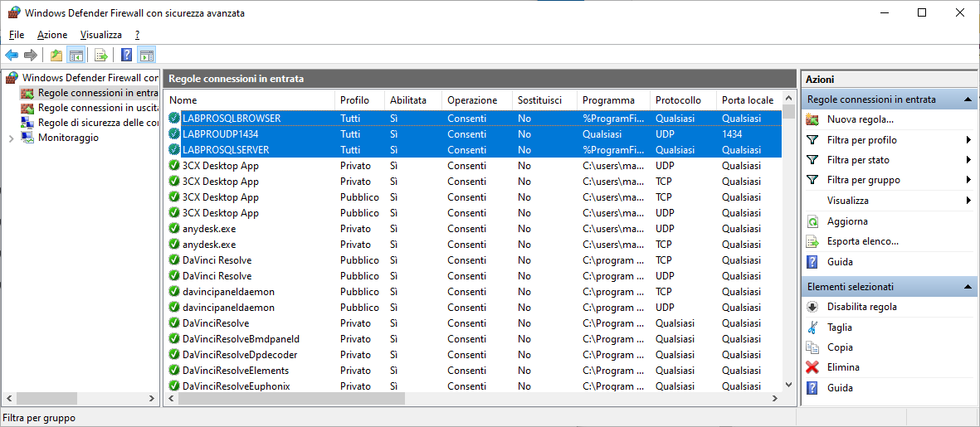Click the green check icon of LABPROSQLBROWSER
Image resolution: width=980 pixels, height=427 pixels.
point(174,118)
